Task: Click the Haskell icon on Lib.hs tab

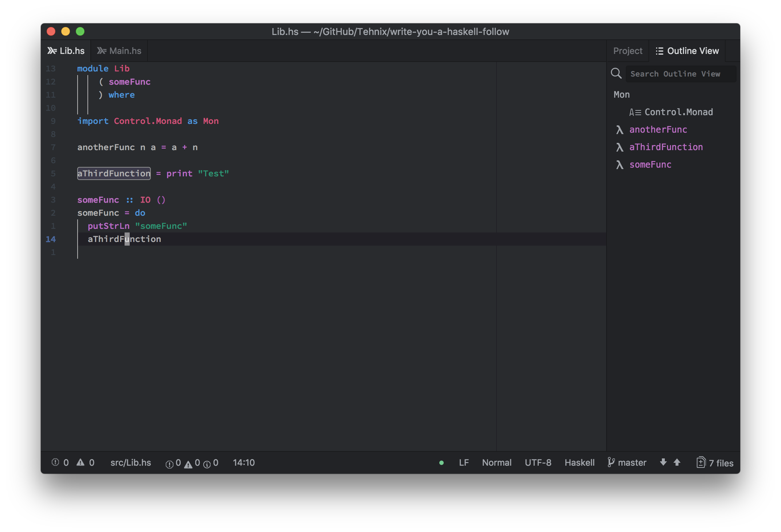Action: [x=52, y=51]
